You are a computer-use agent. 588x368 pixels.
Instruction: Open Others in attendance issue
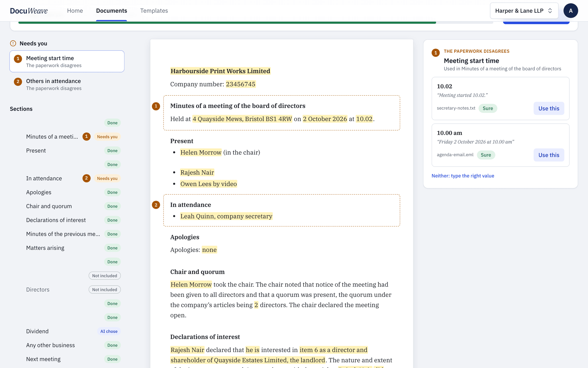click(67, 84)
